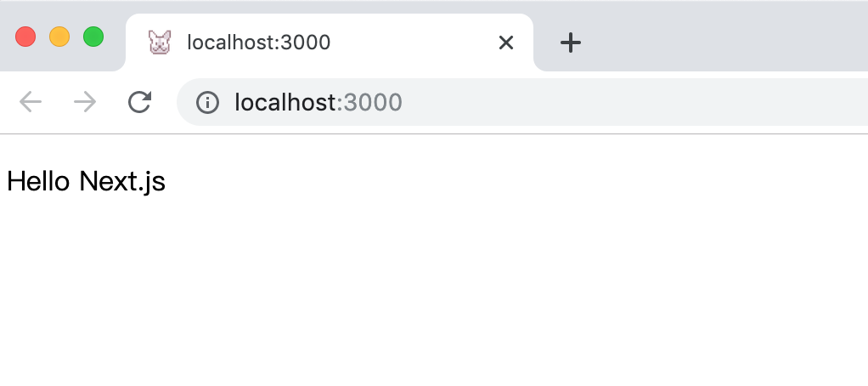The width and height of the screenshot is (868, 386).
Task: Click the Hello Next.js page text
Action: tap(86, 181)
